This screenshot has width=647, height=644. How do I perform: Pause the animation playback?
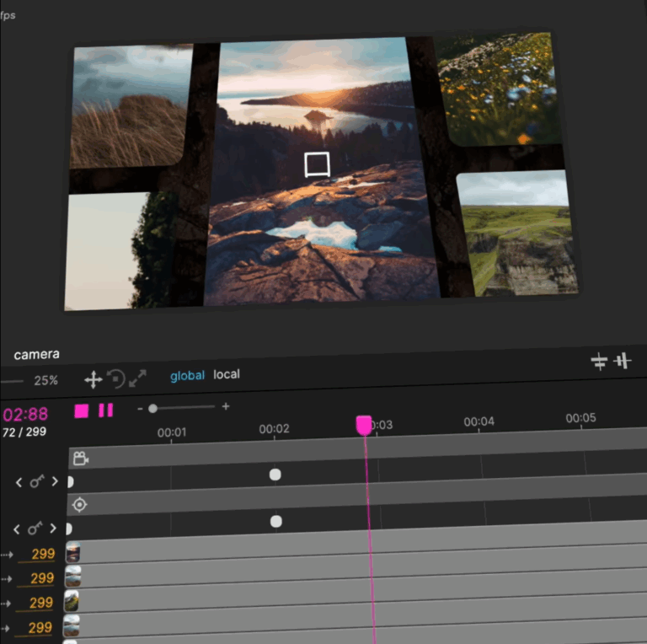click(x=105, y=411)
